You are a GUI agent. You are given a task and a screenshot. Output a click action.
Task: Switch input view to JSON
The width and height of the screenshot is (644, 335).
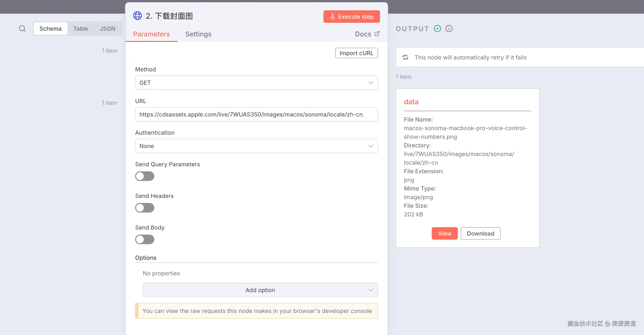107,29
